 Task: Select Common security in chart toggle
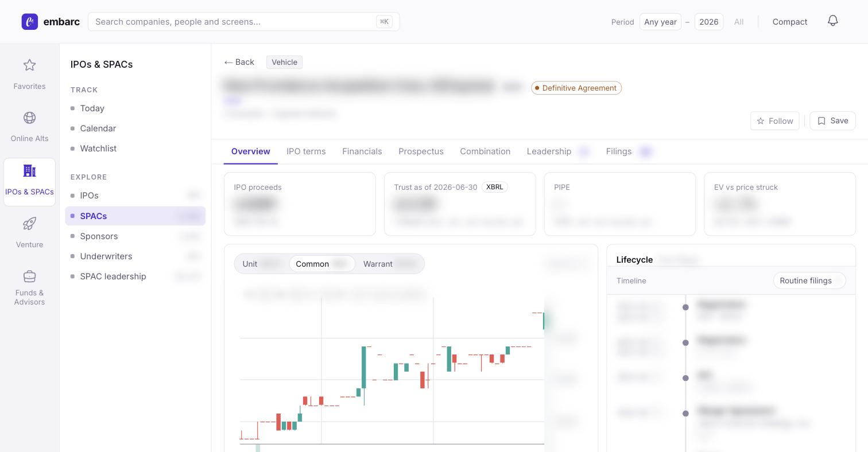tap(322, 264)
